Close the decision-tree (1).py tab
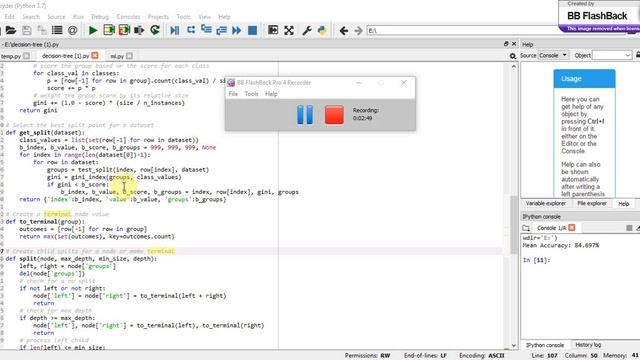This screenshot has width=640, height=360. pyautogui.click(x=95, y=56)
